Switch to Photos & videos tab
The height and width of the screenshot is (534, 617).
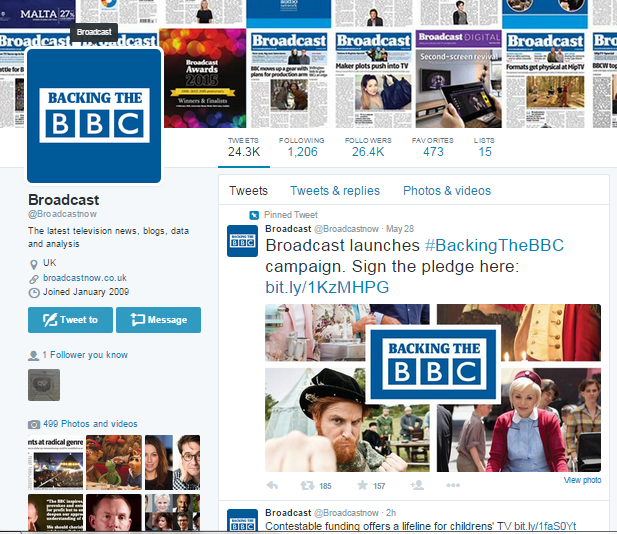click(447, 191)
